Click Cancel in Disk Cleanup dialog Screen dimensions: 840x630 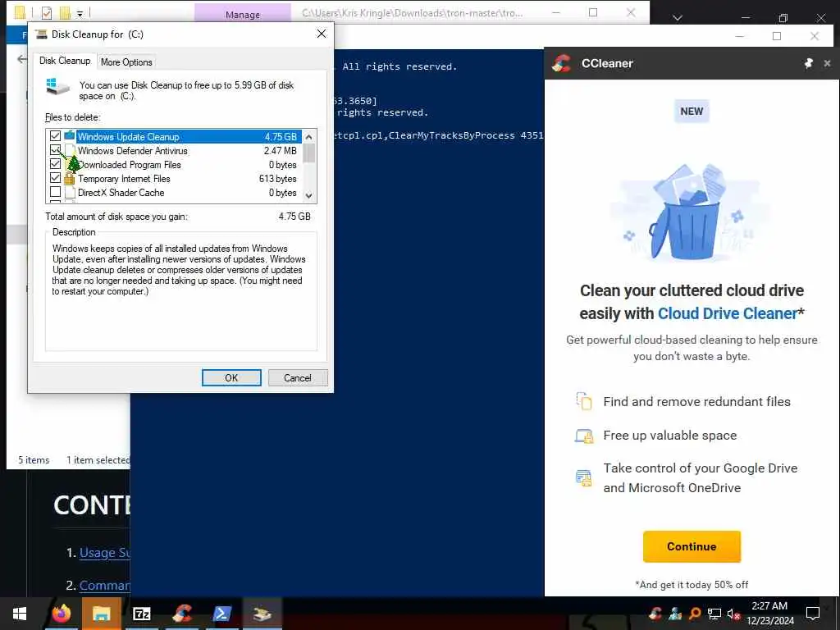297,377
